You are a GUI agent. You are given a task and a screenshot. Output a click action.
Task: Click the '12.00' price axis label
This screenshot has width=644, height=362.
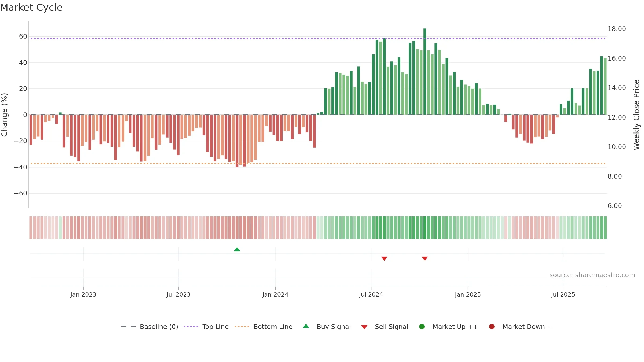point(617,117)
